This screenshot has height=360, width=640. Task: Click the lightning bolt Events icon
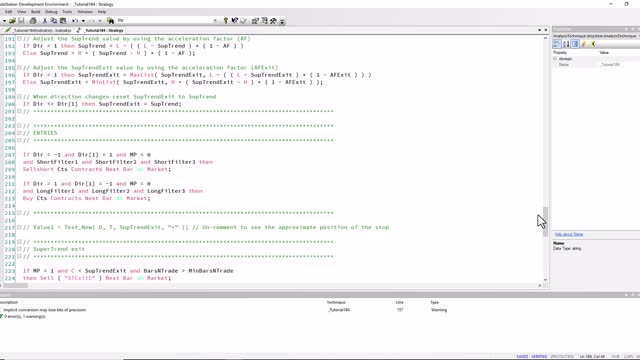pos(584,44)
